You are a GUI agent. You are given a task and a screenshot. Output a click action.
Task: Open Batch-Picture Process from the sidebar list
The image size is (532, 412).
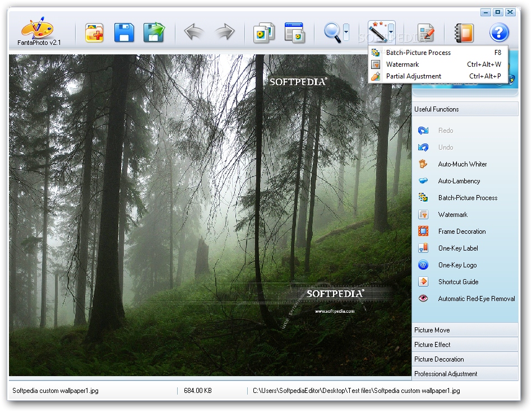point(468,198)
